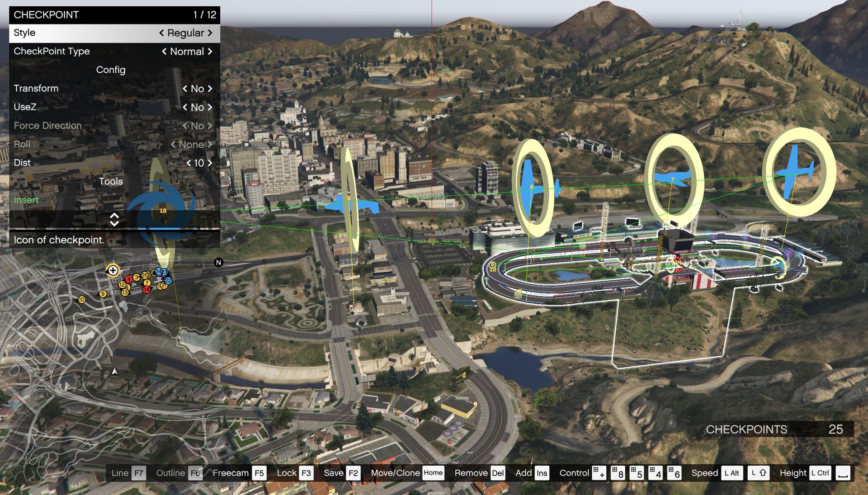Click the Left Shift Speed key icon

[759, 473]
